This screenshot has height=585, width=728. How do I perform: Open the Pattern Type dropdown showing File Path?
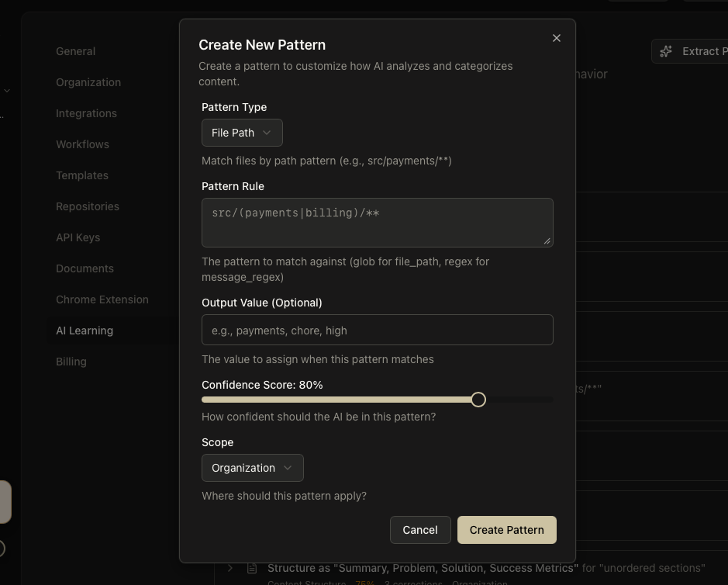coord(241,133)
